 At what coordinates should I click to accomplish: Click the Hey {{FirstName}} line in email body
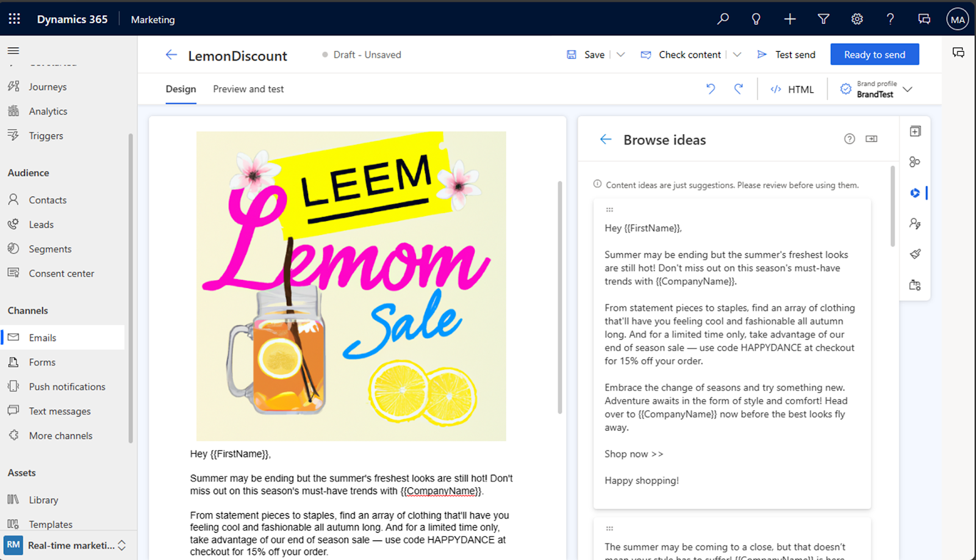(x=231, y=454)
